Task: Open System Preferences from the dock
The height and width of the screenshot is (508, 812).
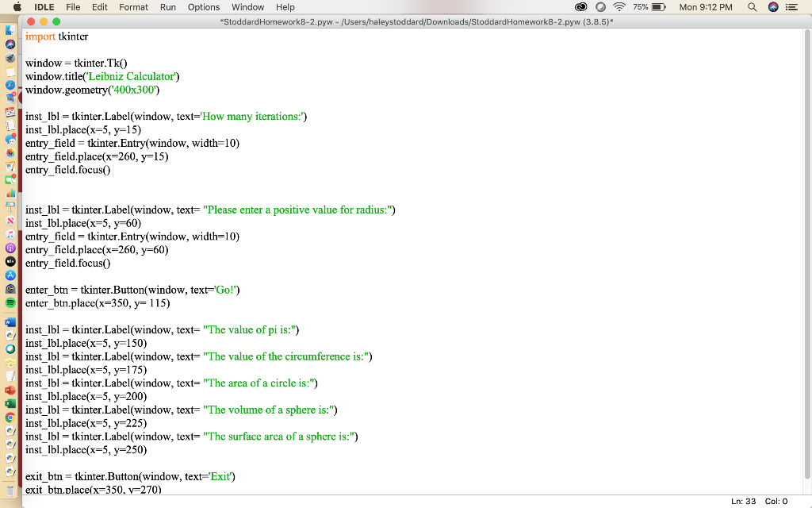Action: click(9, 289)
